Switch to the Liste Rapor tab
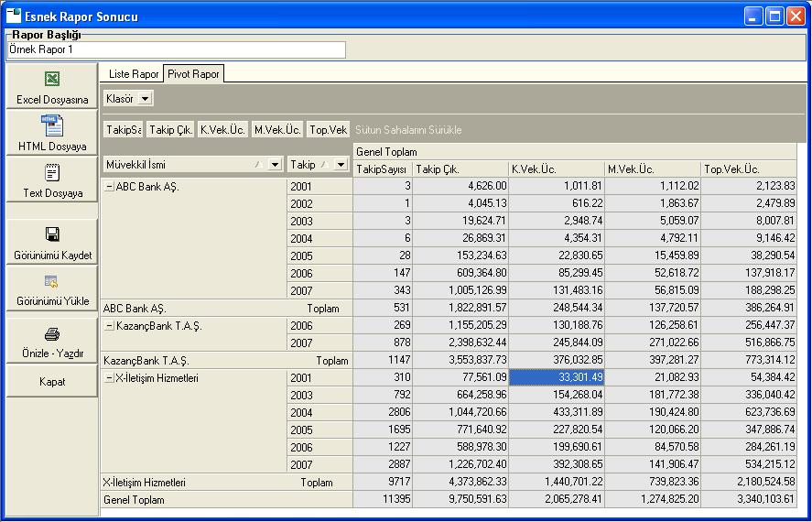The height and width of the screenshot is (522, 812). (x=133, y=74)
